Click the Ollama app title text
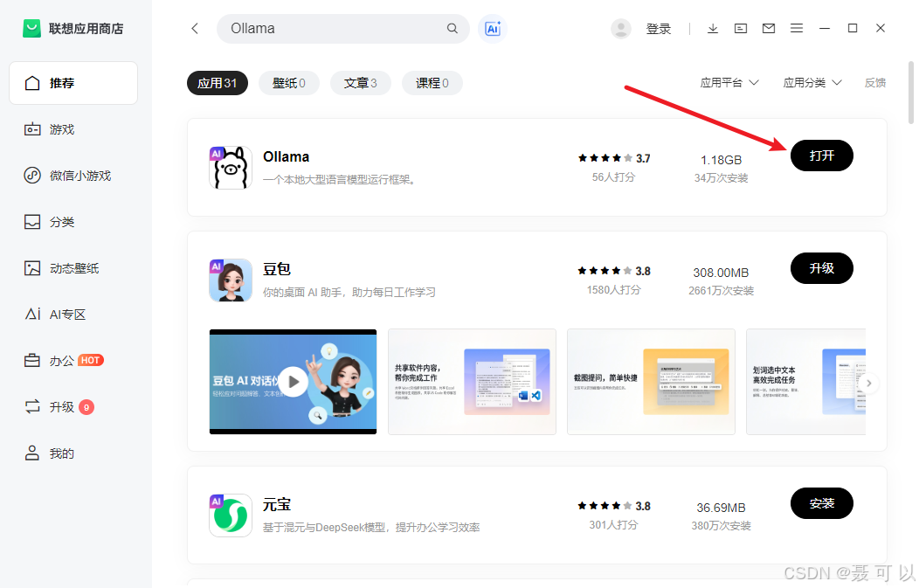The image size is (919, 588). coord(286,156)
